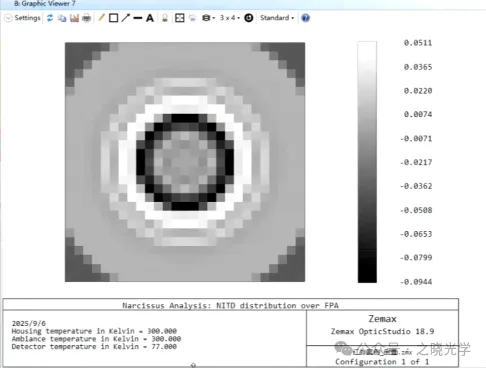Click the Copy window icon
Screen dimensions: 486x368
pos(62,18)
